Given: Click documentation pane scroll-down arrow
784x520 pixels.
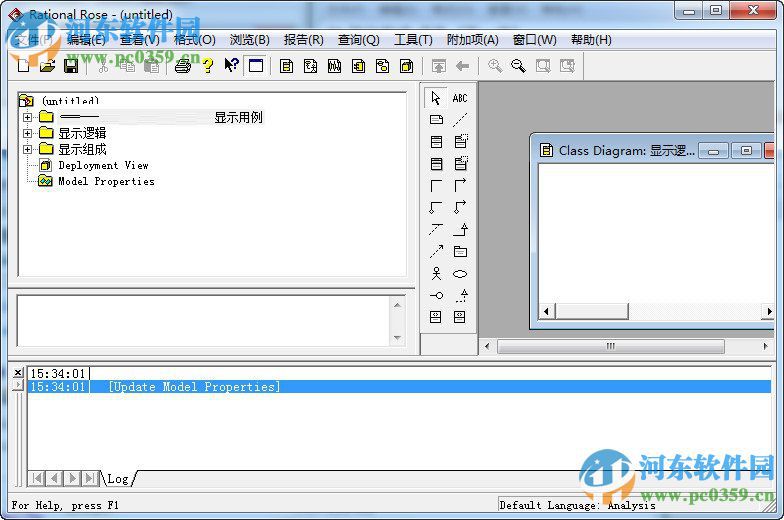Looking at the screenshot, I should click(x=398, y=338).
